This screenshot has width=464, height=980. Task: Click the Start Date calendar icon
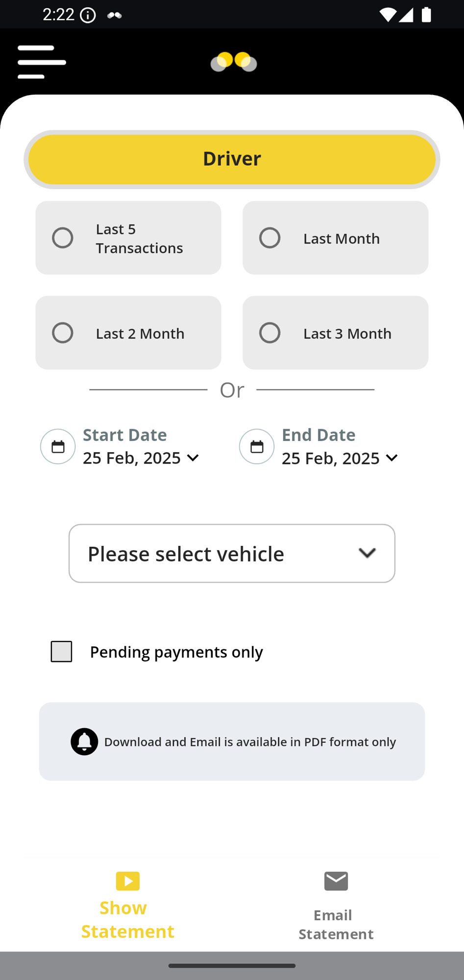[58, 446]
